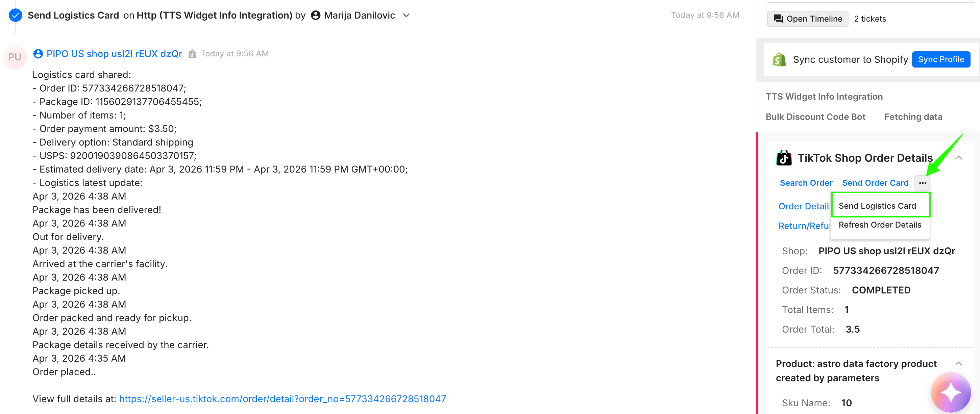The width and height of the screenshot is (980, 414).
Task: Open the PIPO US shop customer name link
Action: coord(114,54)
